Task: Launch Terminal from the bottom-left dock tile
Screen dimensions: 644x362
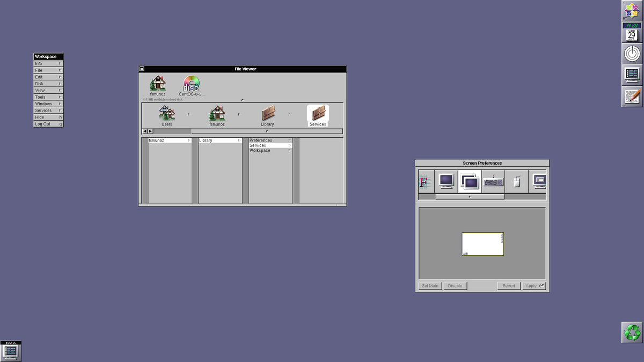Action: 11,351
